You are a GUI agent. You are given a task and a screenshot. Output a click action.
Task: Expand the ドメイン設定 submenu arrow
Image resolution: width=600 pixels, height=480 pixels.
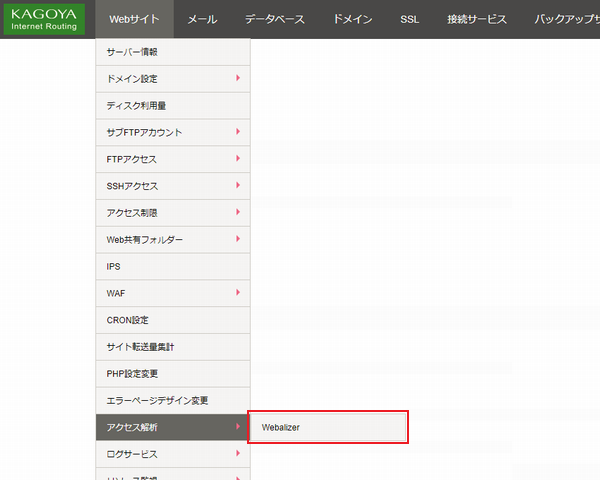click(x=238, y=78)
